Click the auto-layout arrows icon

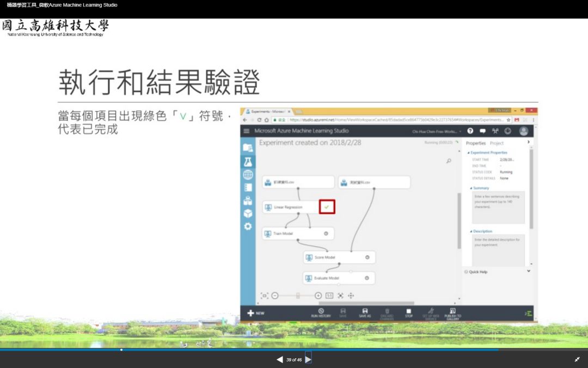[340, 295]
